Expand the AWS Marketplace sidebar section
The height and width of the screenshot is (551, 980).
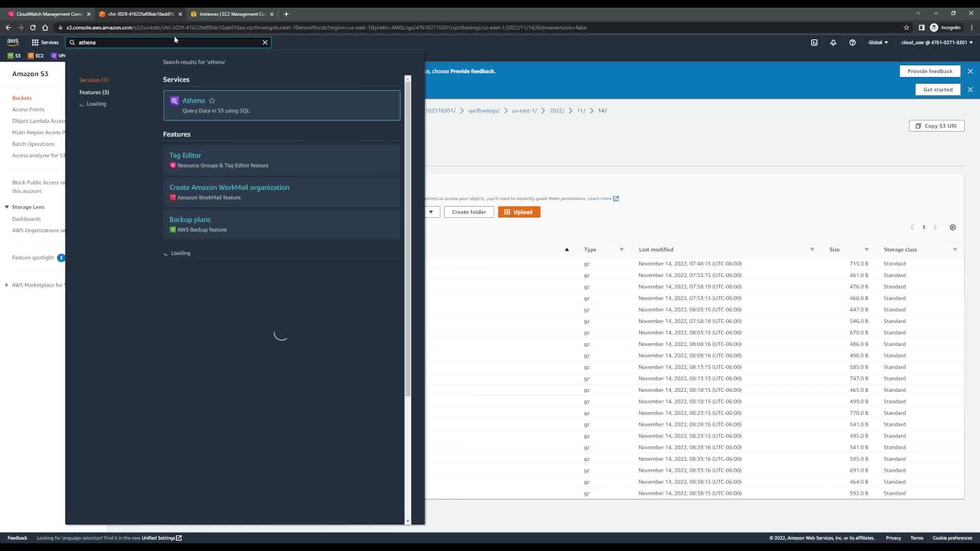7,285
